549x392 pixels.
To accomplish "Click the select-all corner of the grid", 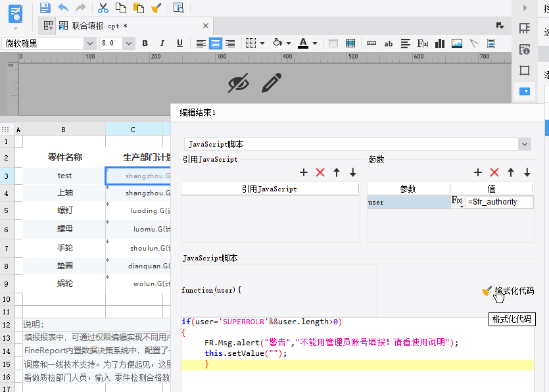I will click(x=6, y=130).
